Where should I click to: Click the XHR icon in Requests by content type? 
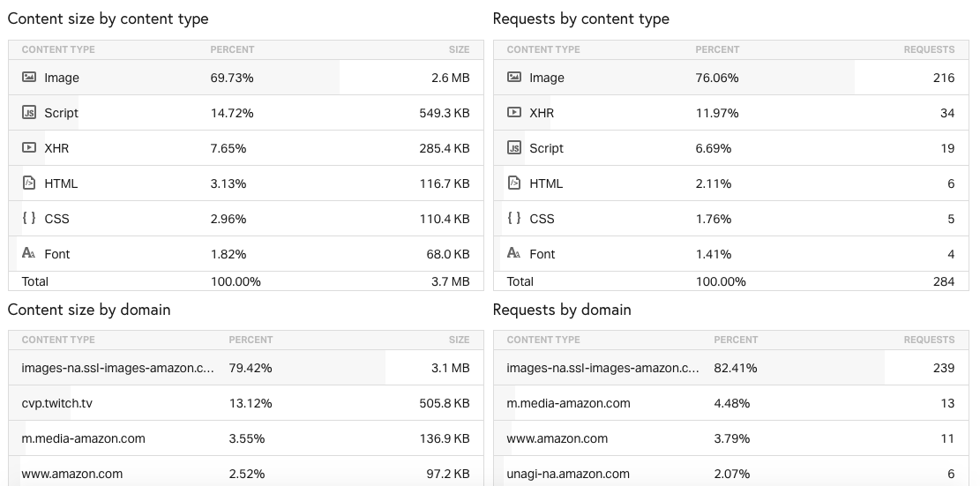tap(514, 113)
